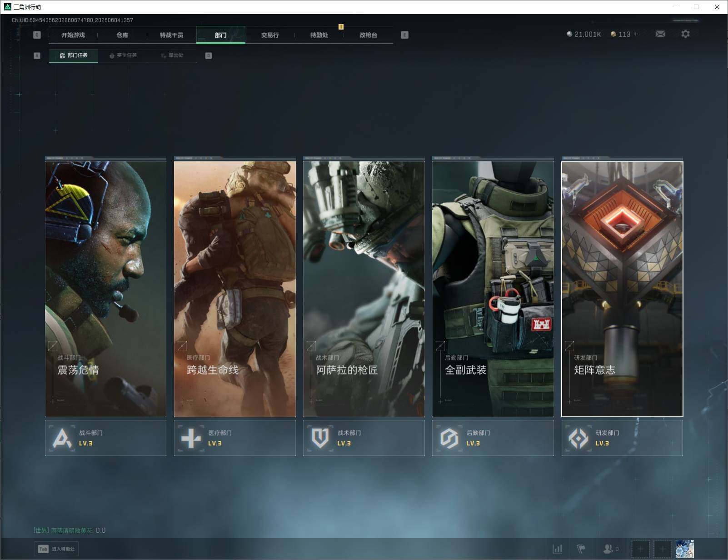Open the mail envelope icon

(660, 34)
